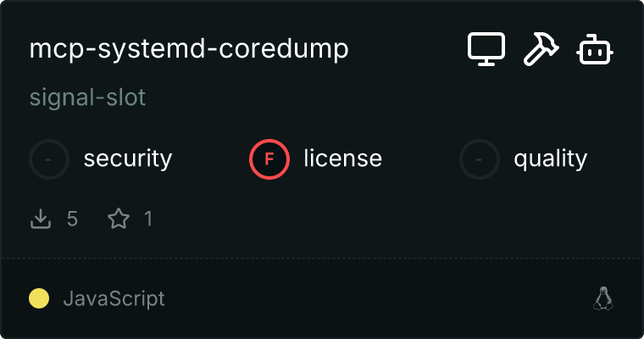The image size is (644, 339).
Task: Select the quality label
Action: pyautogui.click(x=550, y=159)
